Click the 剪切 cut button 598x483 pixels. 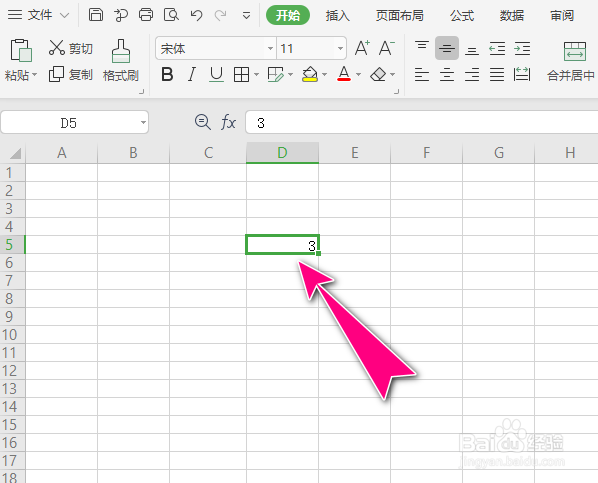[71, 48]
